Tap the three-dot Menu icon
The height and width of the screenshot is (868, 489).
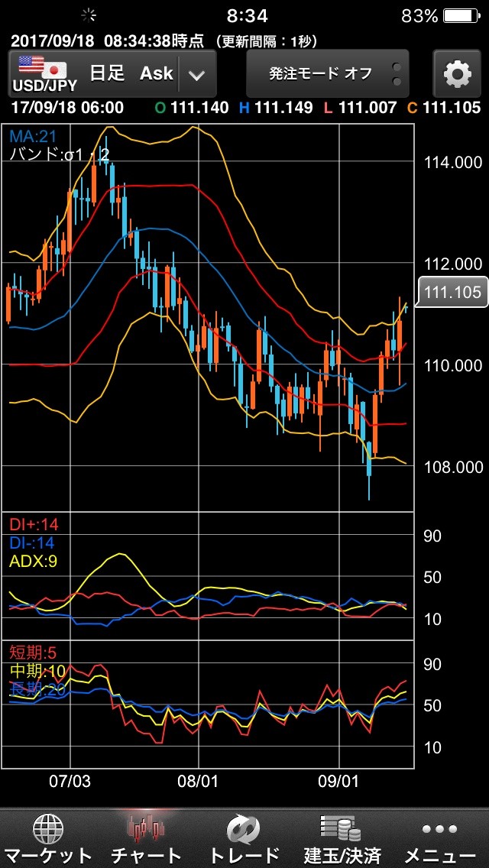point(440,829)
